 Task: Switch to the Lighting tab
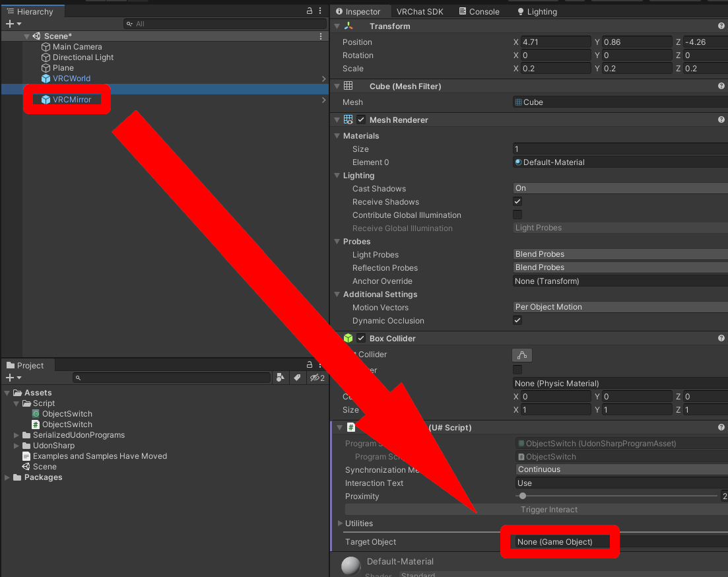point(537,12)
